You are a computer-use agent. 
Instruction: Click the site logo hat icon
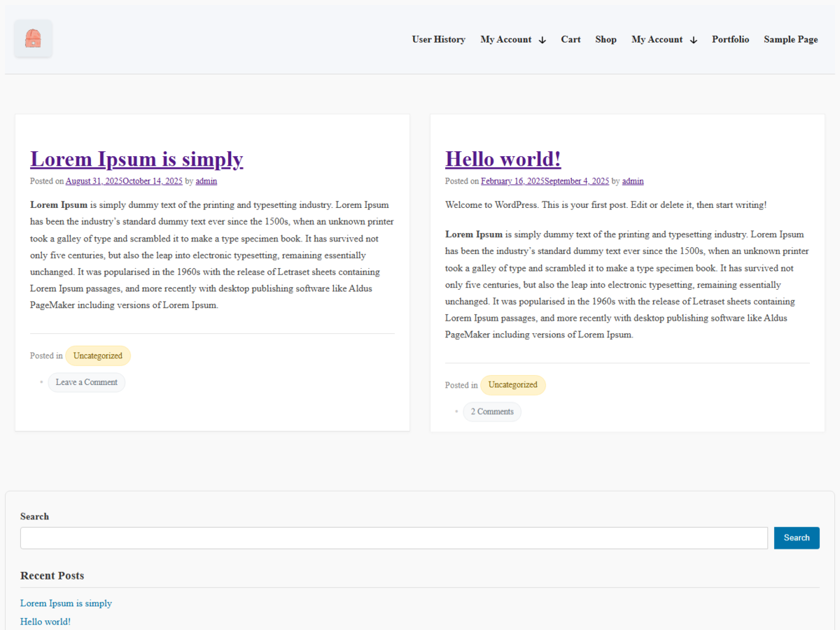(33, 39)
